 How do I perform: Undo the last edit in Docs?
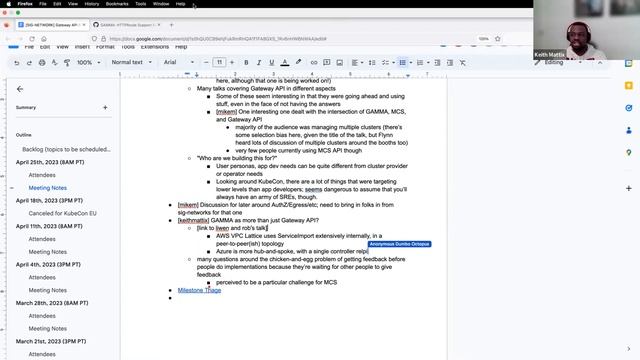coord(17,63)
